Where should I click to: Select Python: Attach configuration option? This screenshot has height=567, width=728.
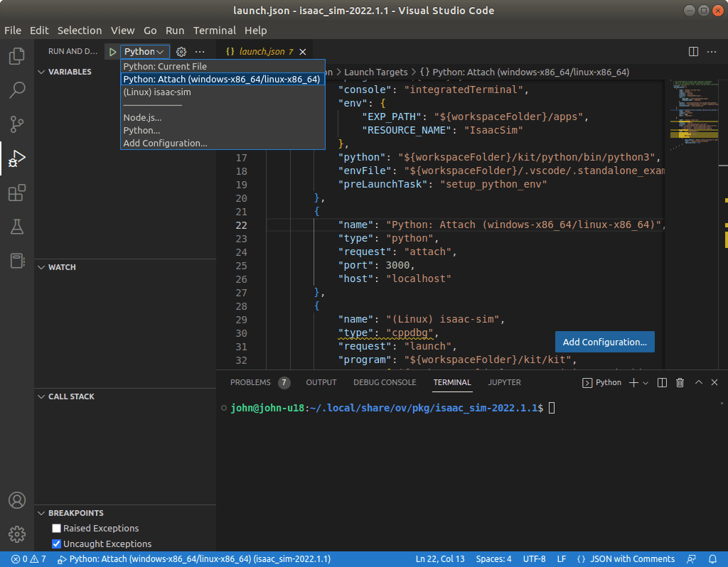[x=223, y=80]
